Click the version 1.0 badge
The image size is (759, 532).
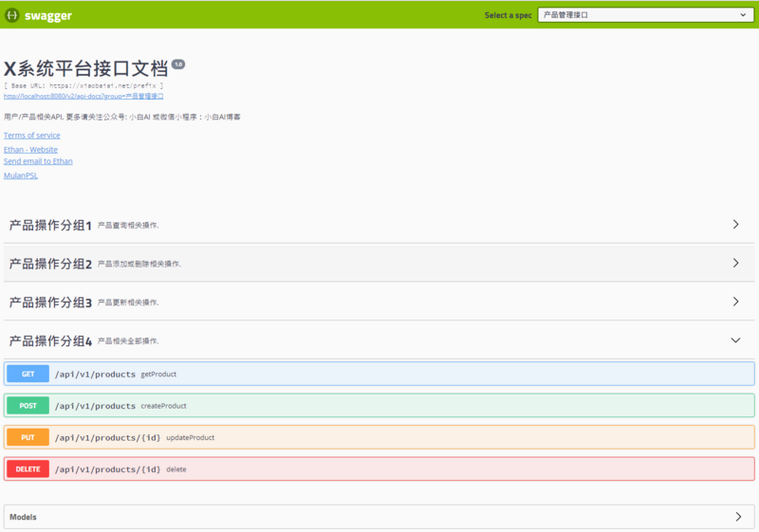(x=178, y=64)
